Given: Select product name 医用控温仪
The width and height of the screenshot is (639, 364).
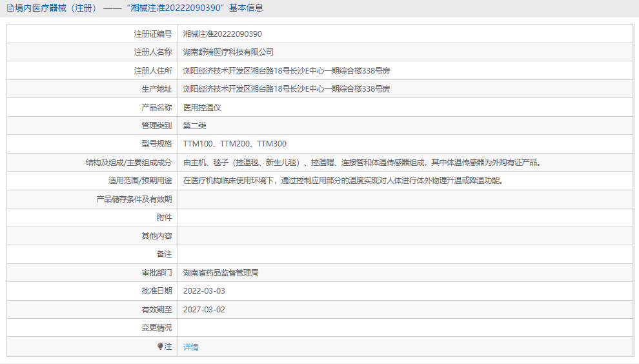Looking at the screenshot, I should pyautogui.click(x=202, y=107).
